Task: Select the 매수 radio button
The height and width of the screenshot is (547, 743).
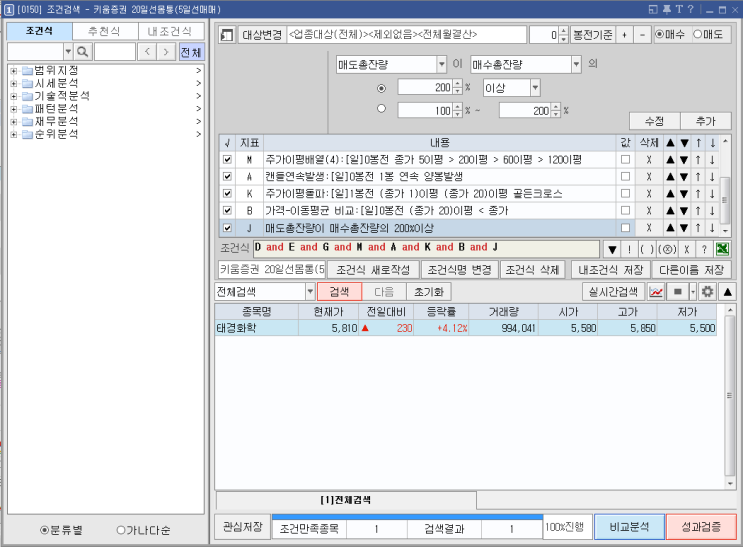Action: 659,34
